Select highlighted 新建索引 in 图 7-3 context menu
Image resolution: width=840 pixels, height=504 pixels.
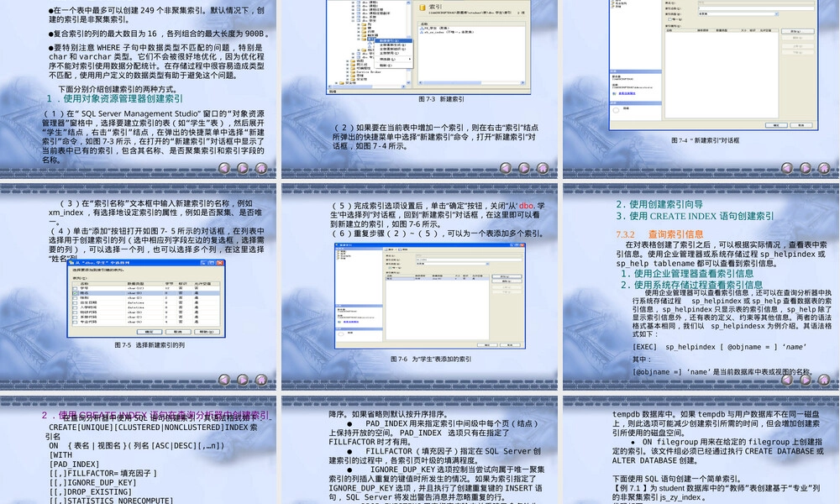coord(393,40)
